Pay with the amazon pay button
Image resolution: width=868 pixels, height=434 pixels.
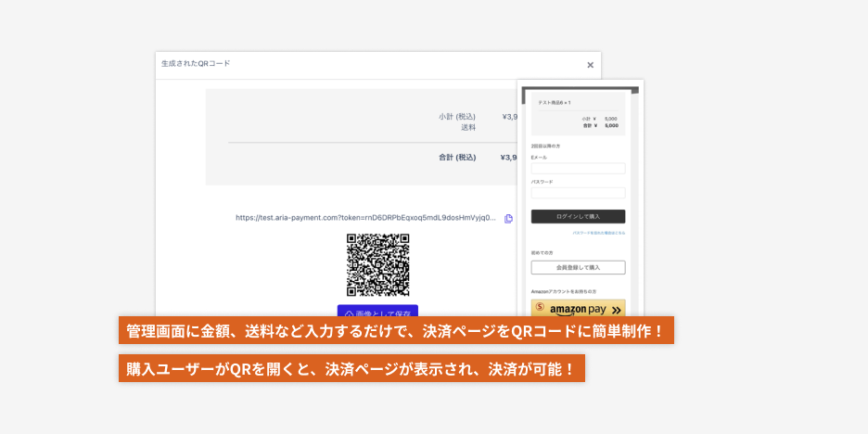pos(578,309)
